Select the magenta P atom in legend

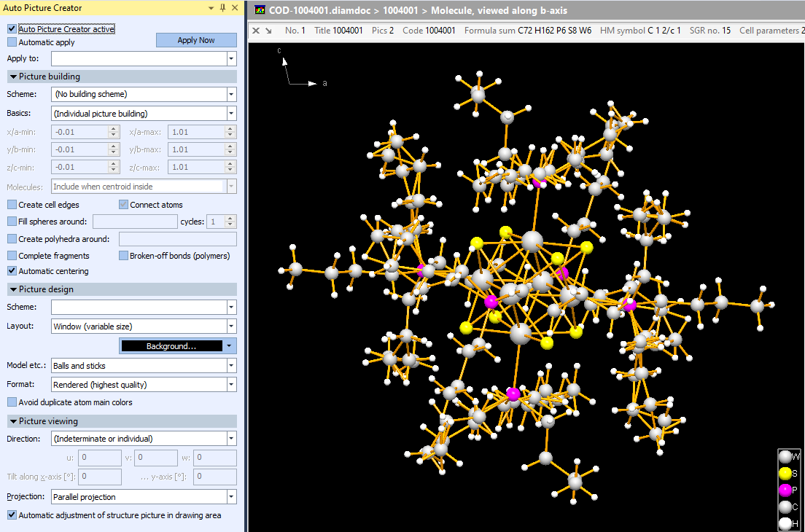pos(785,490)
